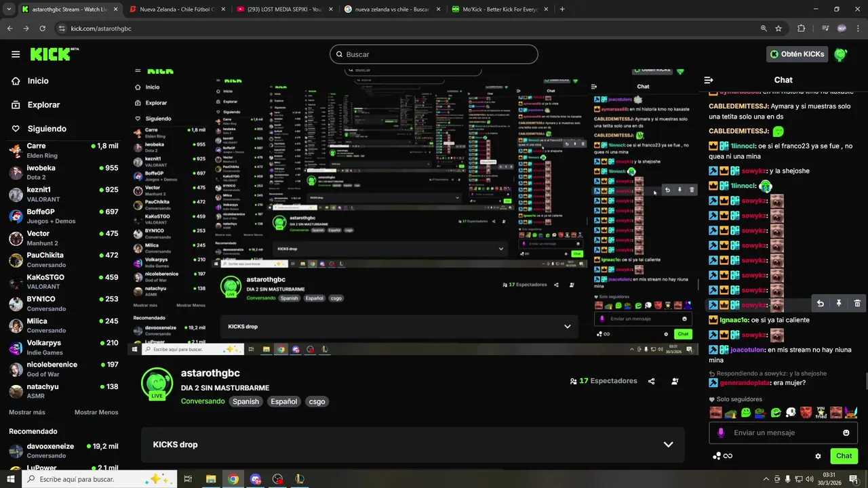The image size is (868, 488).
Task: Click the follow user icon beside share
Action: pos(675,382)
